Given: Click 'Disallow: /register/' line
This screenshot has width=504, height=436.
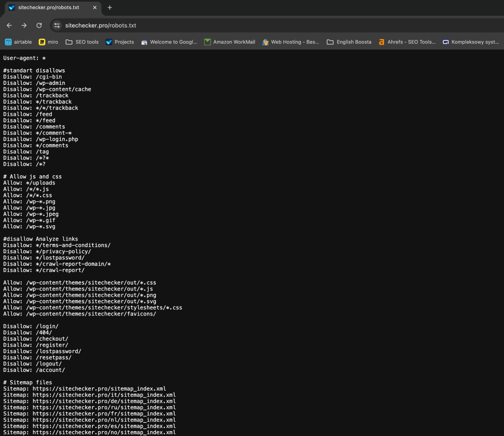Looking at the screenshot, I should pos(36,345).
